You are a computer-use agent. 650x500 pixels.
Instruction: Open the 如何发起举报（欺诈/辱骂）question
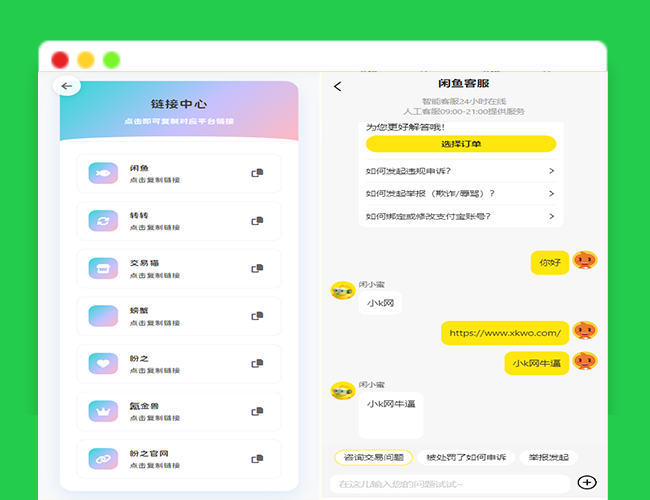click(x=460, y=194)
